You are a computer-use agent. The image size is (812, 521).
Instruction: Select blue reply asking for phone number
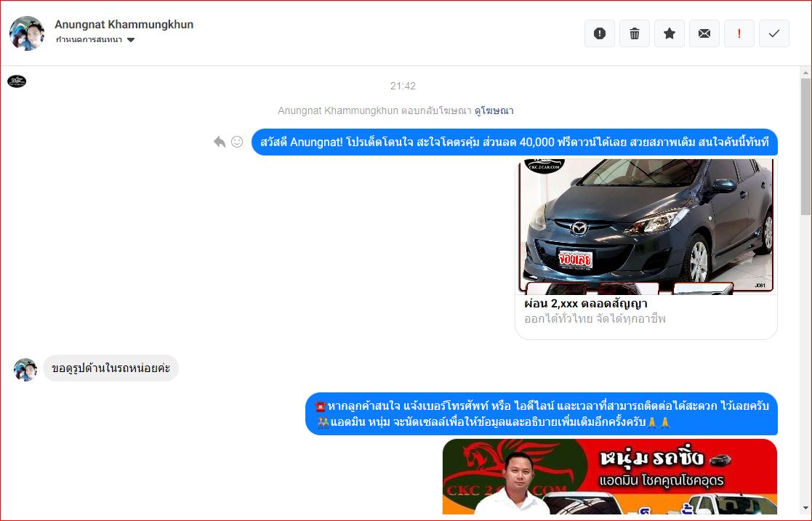pos(542,413)
